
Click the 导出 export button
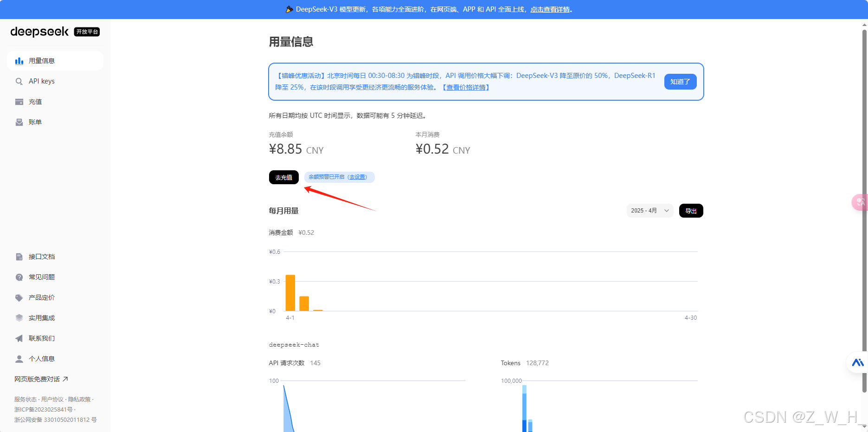coord(691,211)
